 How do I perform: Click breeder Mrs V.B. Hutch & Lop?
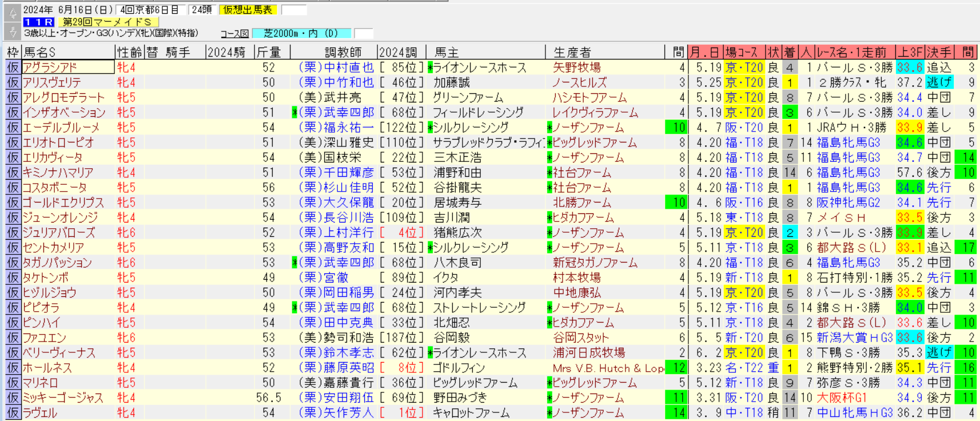click(x=608, y=368)
